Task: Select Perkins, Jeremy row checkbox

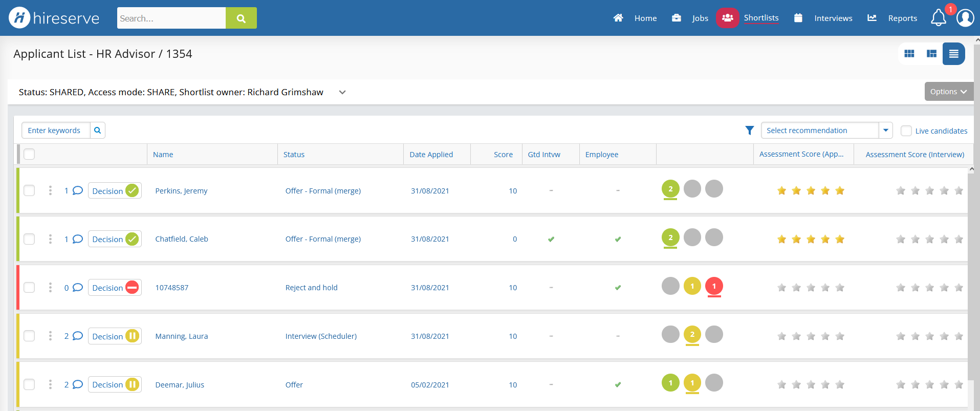Action: tap(29, 190)
